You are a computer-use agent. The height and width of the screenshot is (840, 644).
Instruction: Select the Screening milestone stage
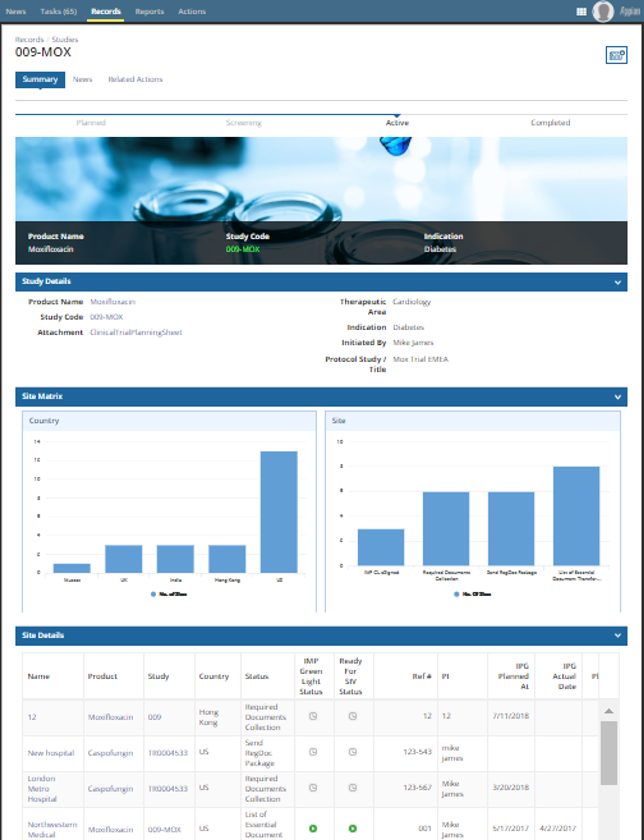click(x=244, y=123)
